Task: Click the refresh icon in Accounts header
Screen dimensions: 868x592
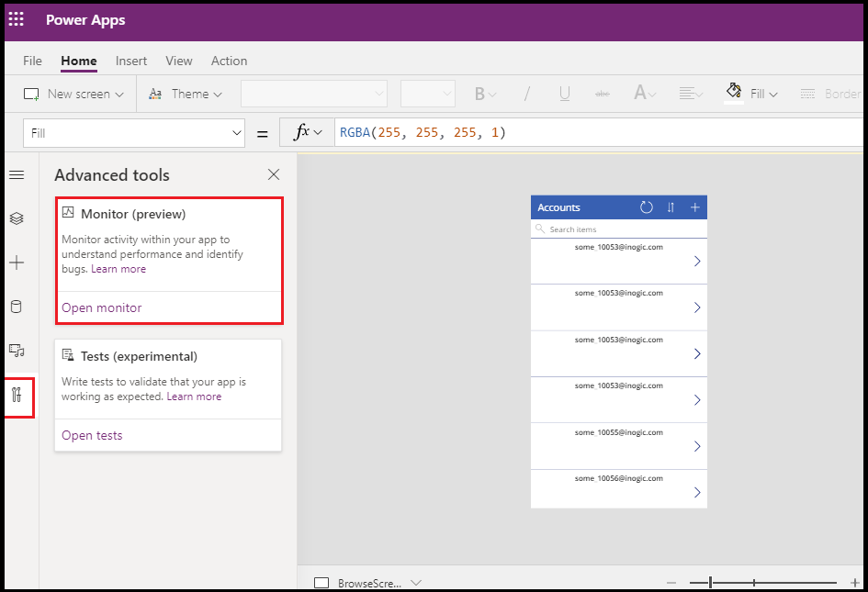Action: click(x=646, y=207)
